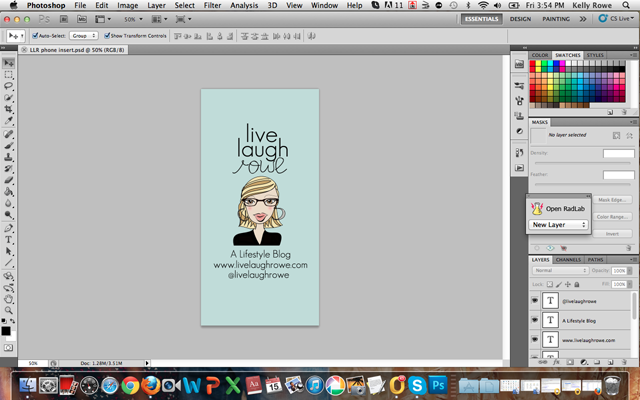The width and height of the screenshot is (640, 400).
Task: Uncheck the Auto-Select checkbox
Action: (x=33, y=34)
